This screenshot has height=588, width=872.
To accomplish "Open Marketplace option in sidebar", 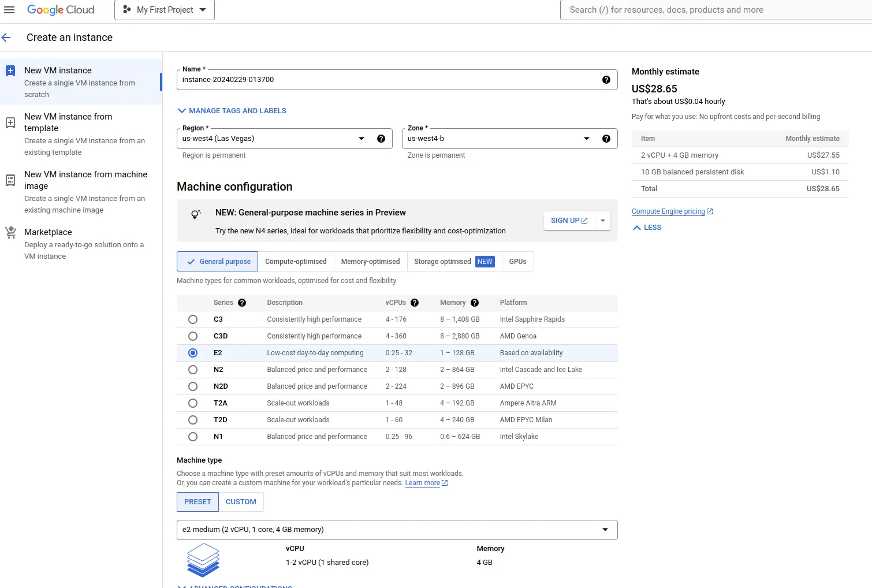I will (x=81, y=244).
